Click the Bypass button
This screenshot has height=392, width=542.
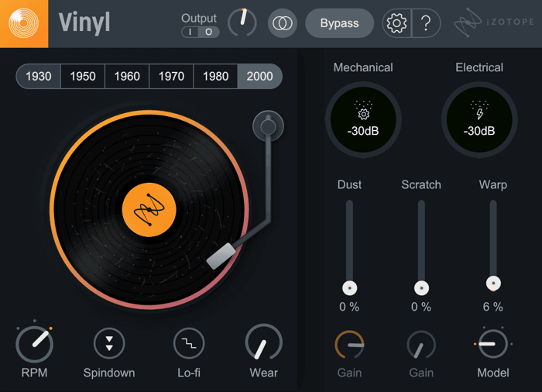coord(339,23)
